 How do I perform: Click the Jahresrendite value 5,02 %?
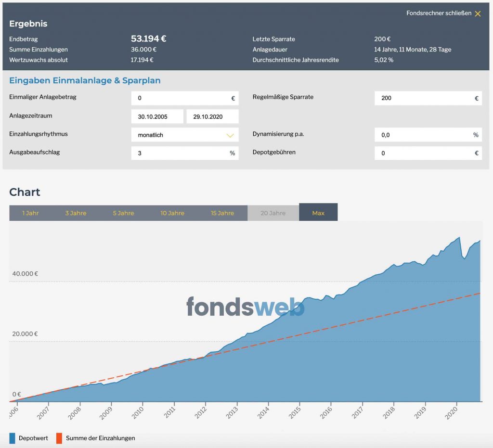[384, 60]
